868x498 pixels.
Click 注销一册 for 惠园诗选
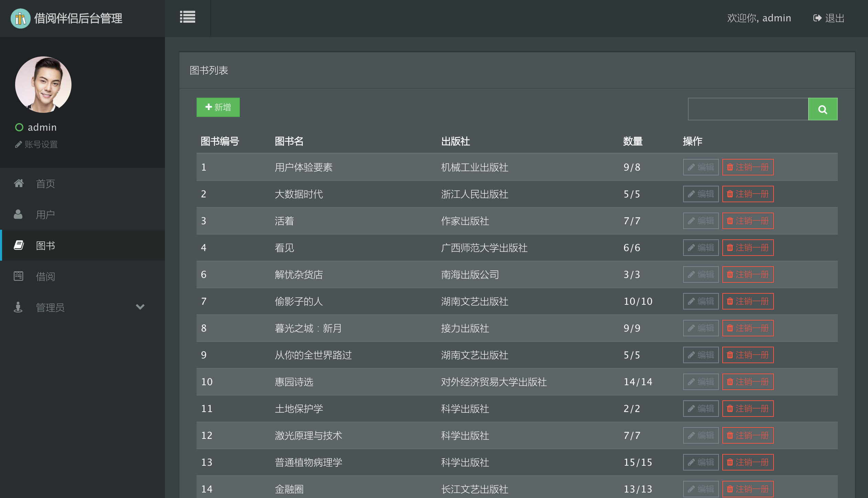click(748, 382)
